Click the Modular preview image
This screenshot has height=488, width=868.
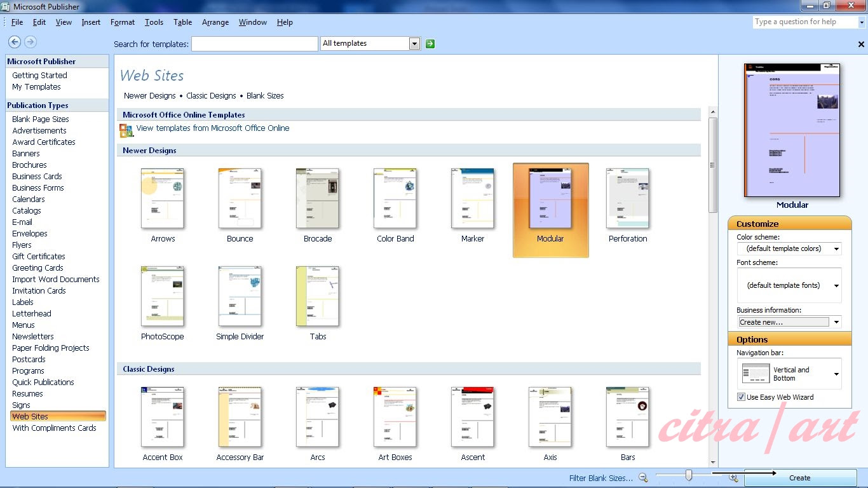click(x=792, y=130)
